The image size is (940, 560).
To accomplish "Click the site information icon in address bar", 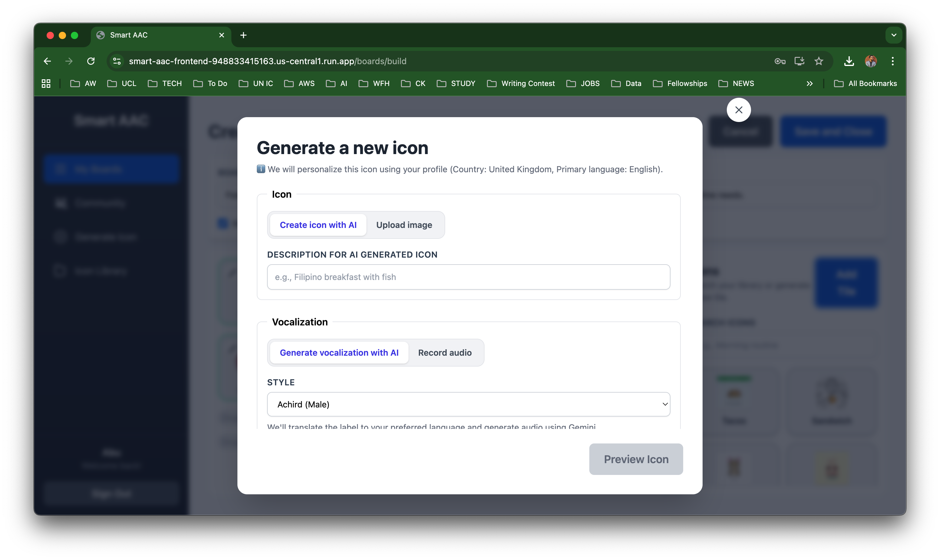I will point(117,61).
